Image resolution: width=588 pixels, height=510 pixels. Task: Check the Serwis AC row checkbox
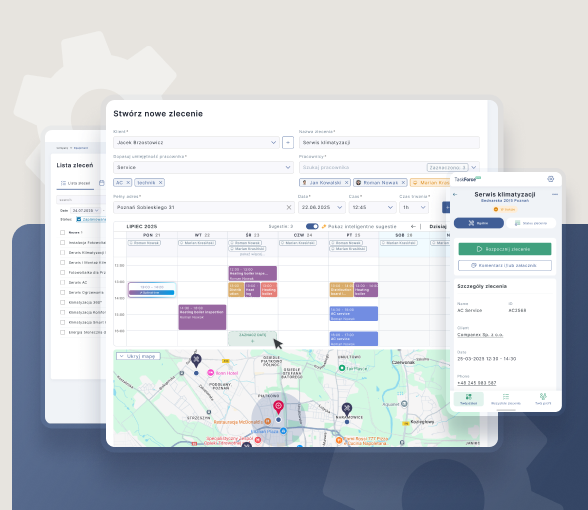[63, 282]
